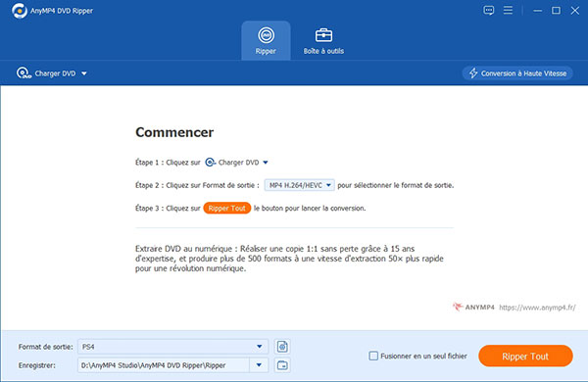Click the Charger DVD disc icon in toolbar

click(24, 73)
